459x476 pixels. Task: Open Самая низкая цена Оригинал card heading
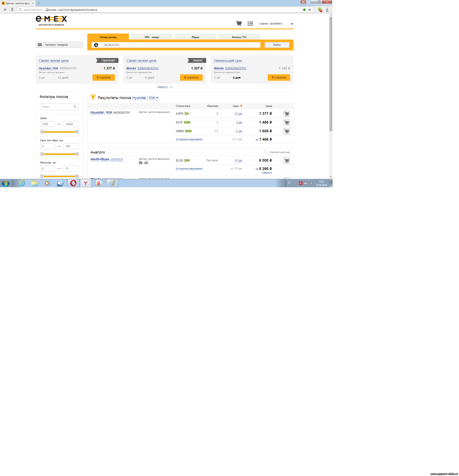[x=54, y=61]
